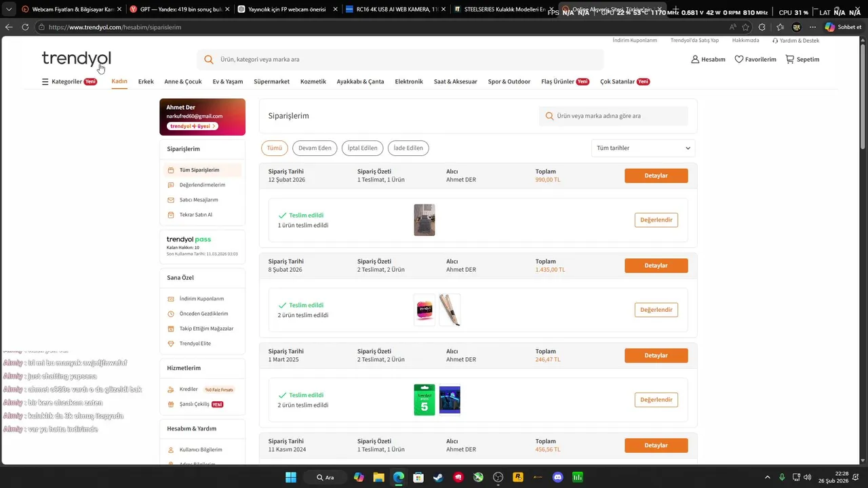
Task: Open Detaylar for 12 Şubat 2026 order
Action: (x=656, y=176)
